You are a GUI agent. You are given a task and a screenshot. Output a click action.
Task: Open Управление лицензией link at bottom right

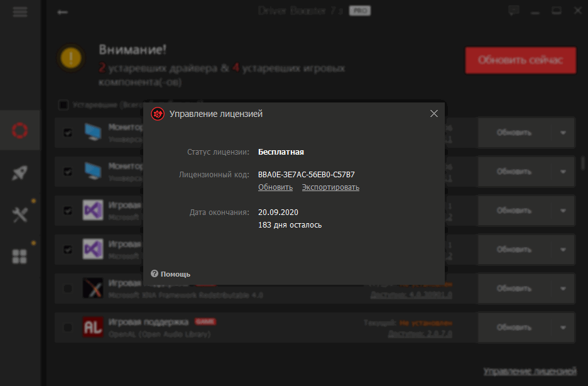coord(530,371)
